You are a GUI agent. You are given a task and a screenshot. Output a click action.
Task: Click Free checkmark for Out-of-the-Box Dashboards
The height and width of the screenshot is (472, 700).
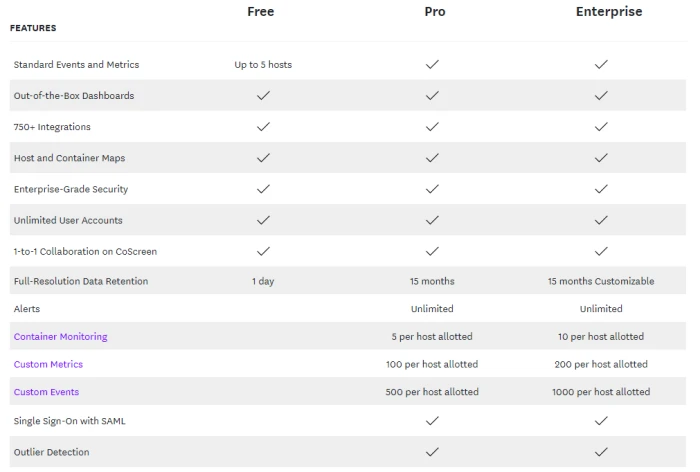[x=263, y=96]
